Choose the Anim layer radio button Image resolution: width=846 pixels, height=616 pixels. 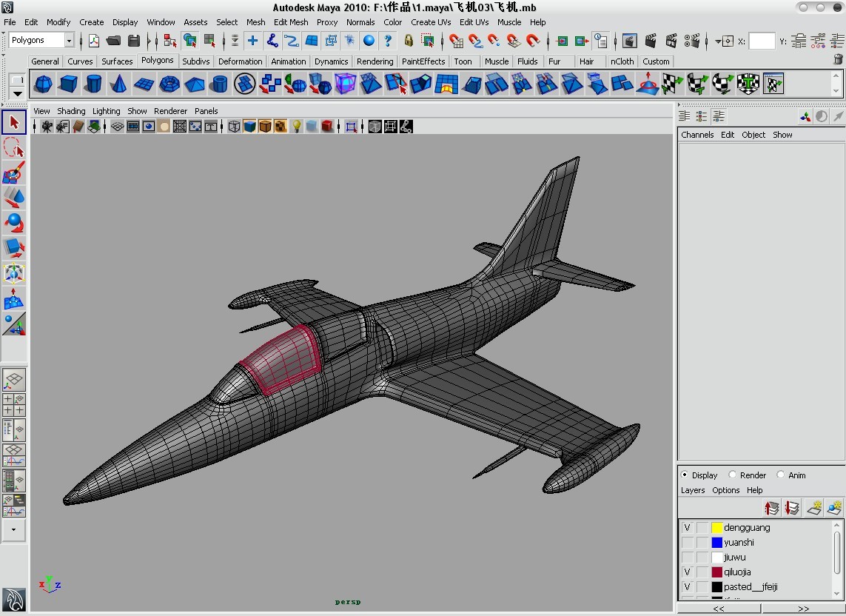(x=781, y=475)
